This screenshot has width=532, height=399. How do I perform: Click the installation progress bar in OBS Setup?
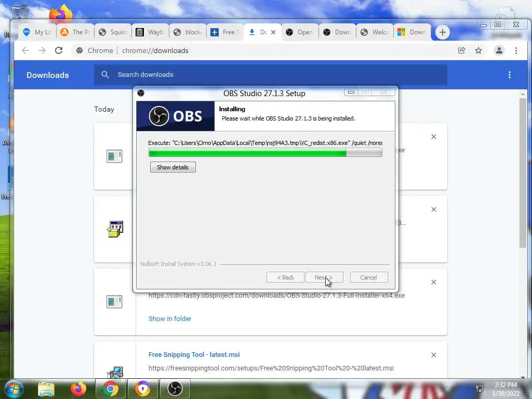tap(265, 153)
